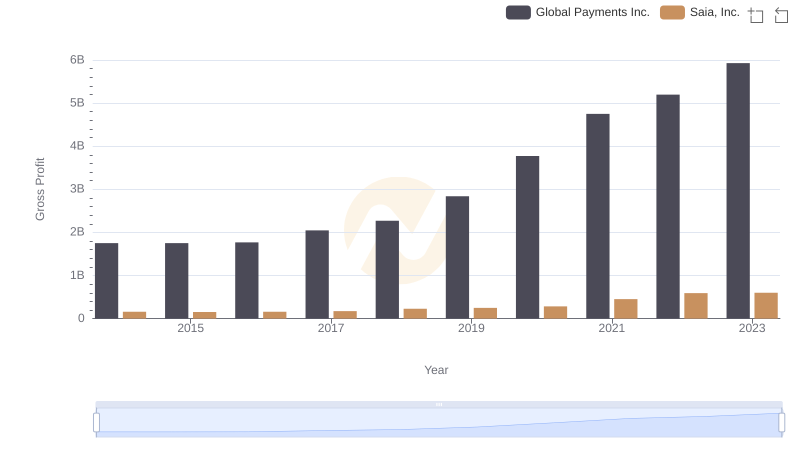Select the 2018 Saia, Inc. bar
This screenshot has width=800, height=461.
tap(415, 314)
